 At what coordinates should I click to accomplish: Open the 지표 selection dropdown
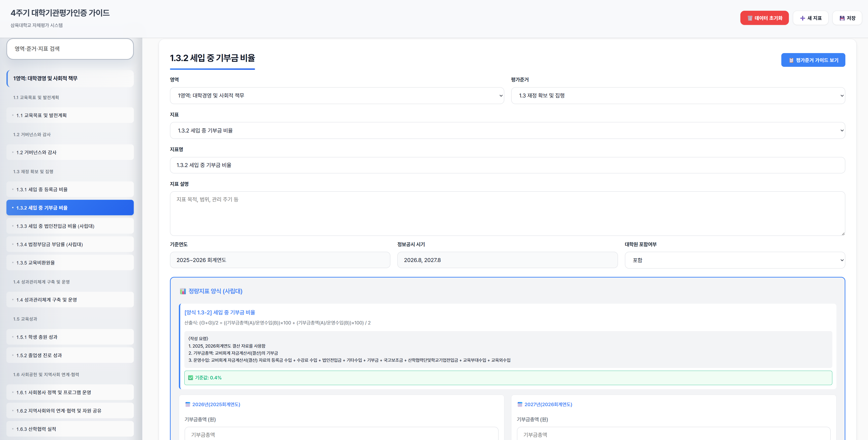pos(507,130)
